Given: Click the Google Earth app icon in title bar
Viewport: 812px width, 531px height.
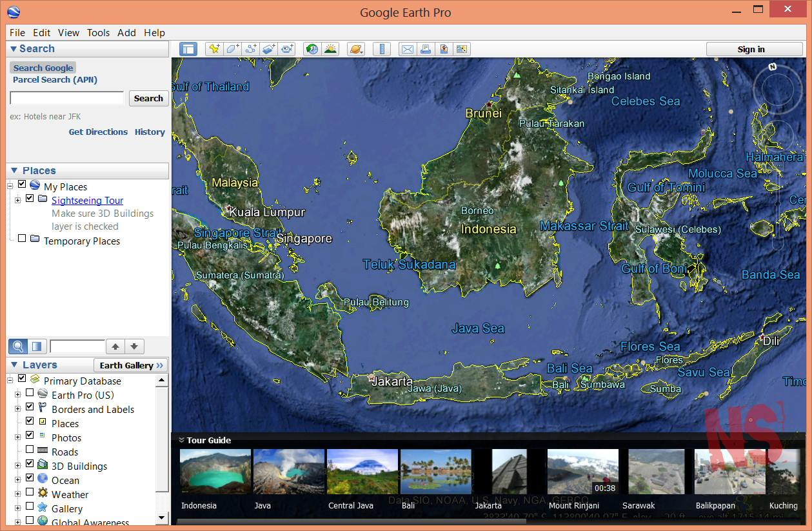Looking at the screenshot, I should [x=13, y=12].
